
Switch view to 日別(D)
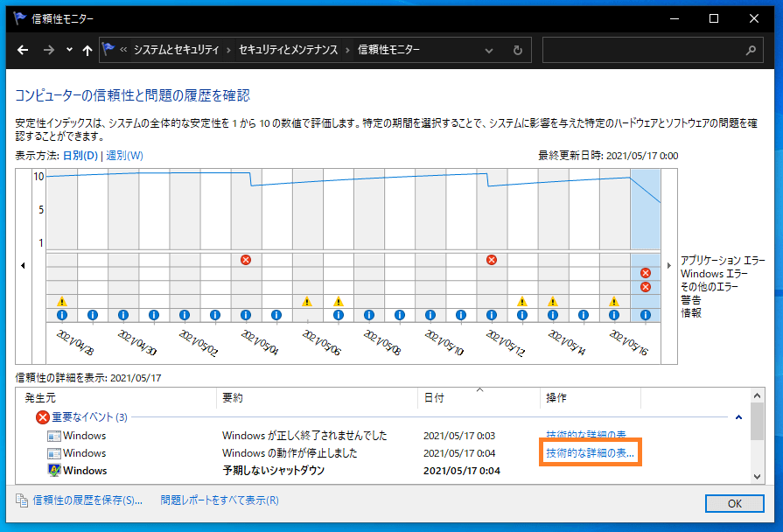[x=80, y=156]
